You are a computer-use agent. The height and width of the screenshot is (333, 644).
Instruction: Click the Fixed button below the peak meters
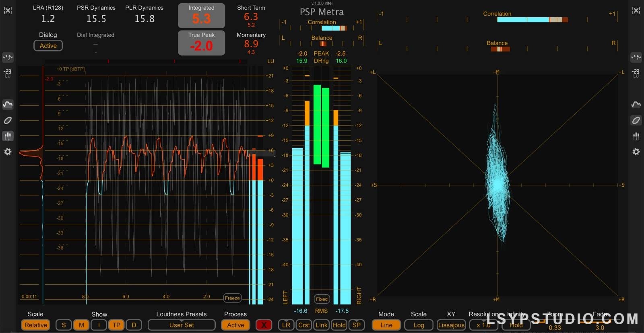coord(322,299)
